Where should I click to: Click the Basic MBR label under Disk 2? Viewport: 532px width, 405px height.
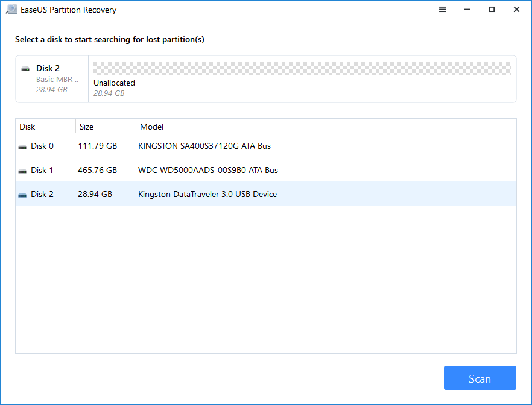57,79
